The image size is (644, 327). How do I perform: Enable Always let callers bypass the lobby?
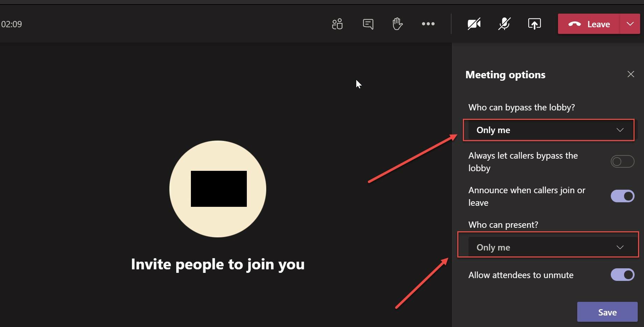coord(622,161)
